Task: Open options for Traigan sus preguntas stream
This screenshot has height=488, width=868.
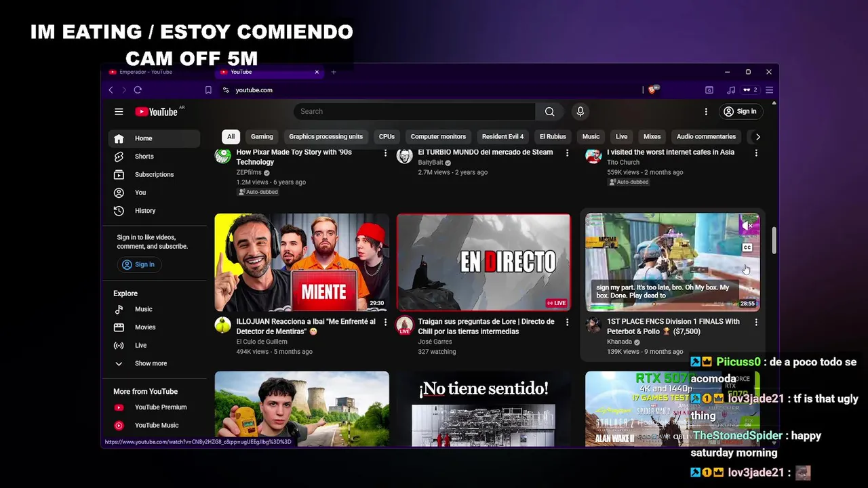Action: pos(567,323)
